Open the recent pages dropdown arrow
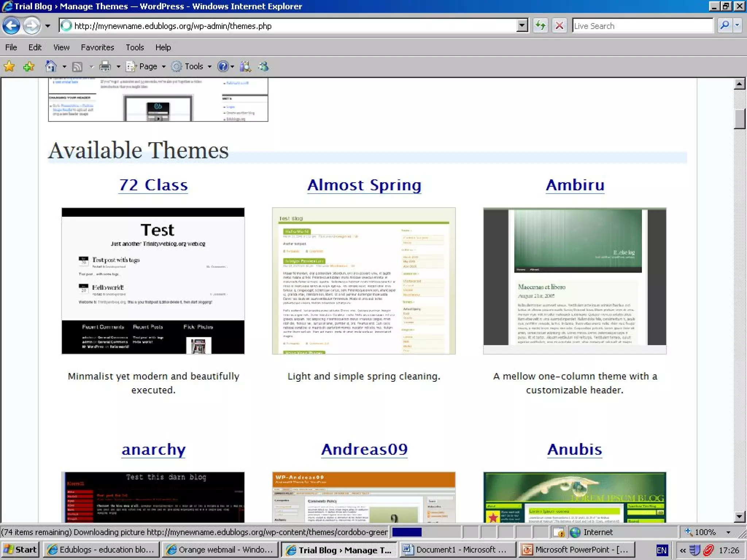747x560 pixels. (48, 26)
